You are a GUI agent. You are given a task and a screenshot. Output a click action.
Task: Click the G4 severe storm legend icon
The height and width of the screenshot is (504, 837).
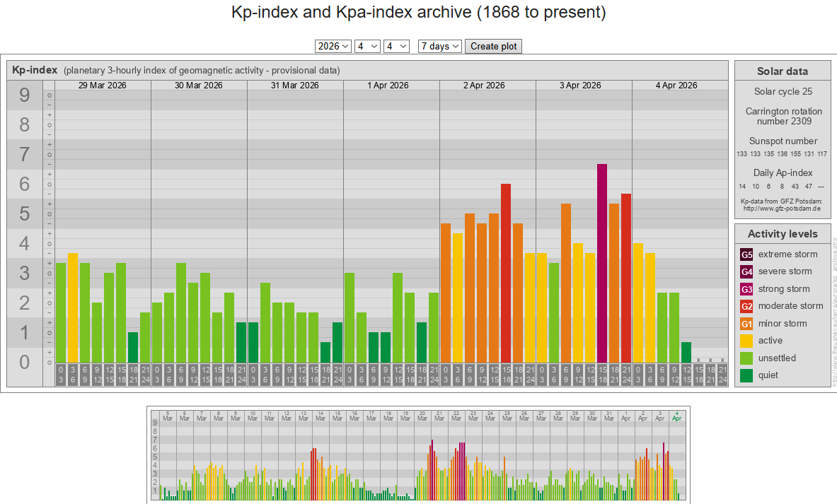(x=746, y=271)
